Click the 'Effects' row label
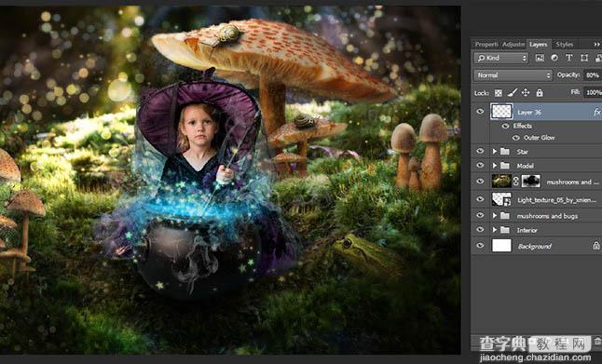Viewport: 602px width, 364px height. point(522,126)
